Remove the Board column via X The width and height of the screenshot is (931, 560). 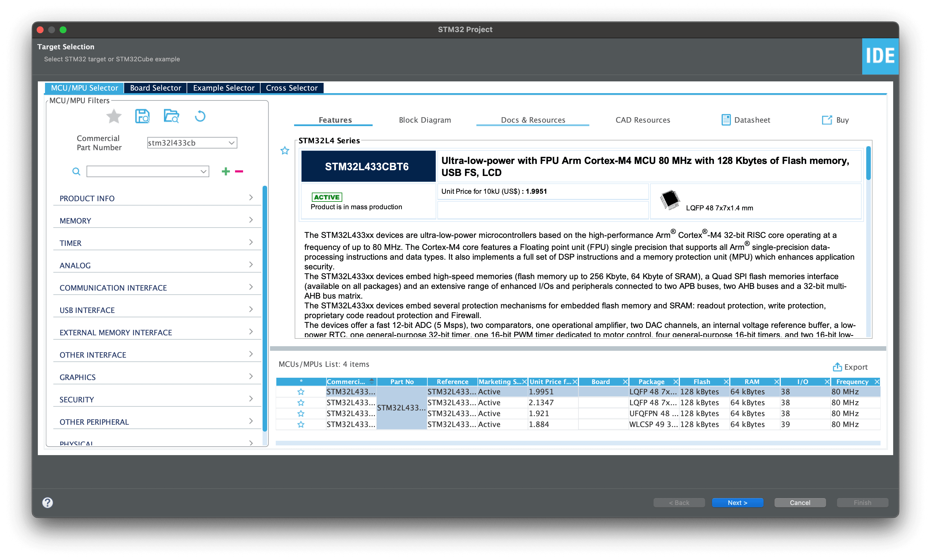[625, 382]
